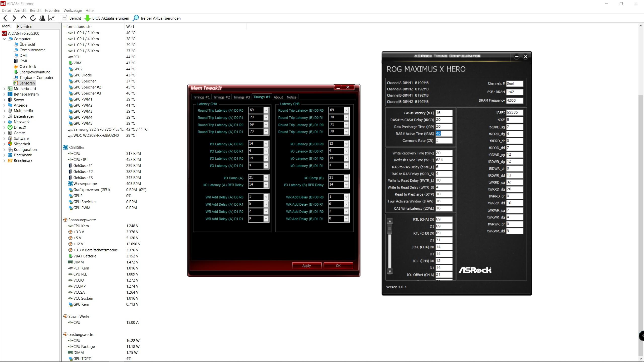Expand the Motherboard tree node
This screenshot has width=644, height=362.
pos(4,89)
